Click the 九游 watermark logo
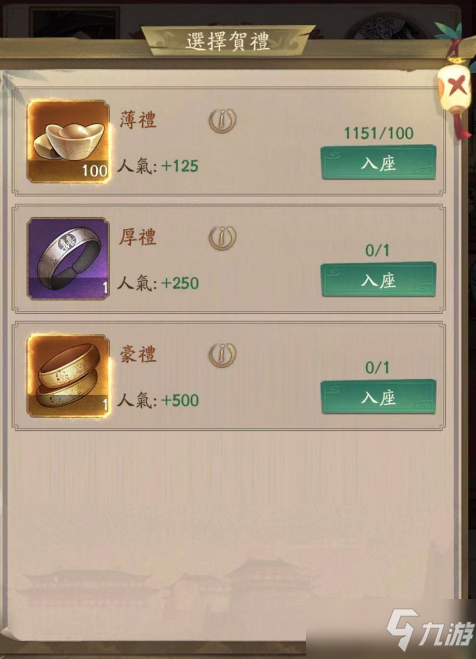Image resolution: width=476 pixels, height=659 pixels. (x=430, y=630)
